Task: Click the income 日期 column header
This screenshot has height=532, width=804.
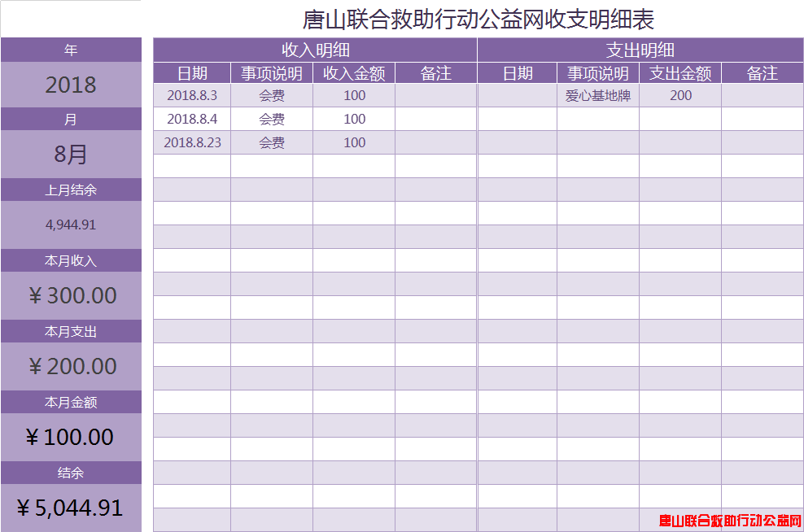Action: click(x=192, y=73)
